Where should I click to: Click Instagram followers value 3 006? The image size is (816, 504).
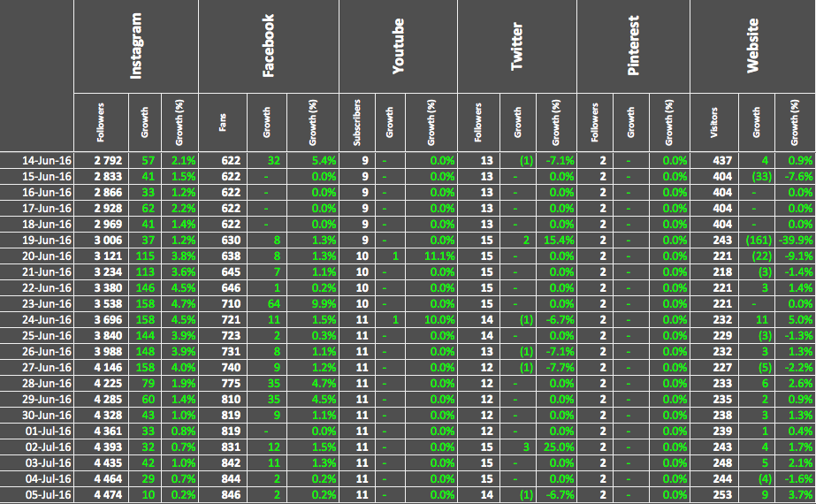[101, 240]
